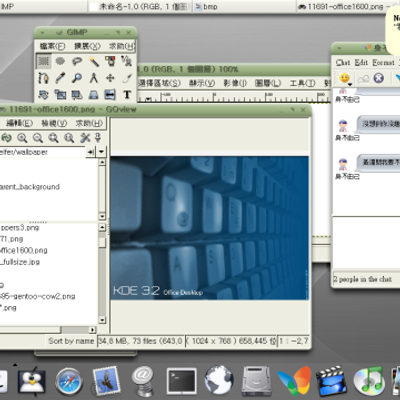Open the File (F) menu in GIMP toolbox
Screen dimensions: 400x400
pyautogui.click(x=53, y=46)
